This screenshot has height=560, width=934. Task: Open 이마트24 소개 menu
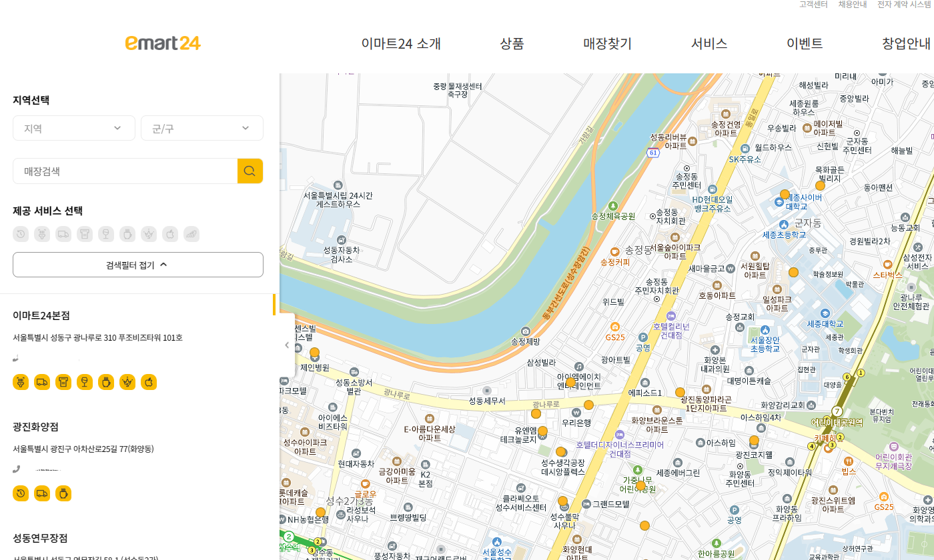[401, 43]
